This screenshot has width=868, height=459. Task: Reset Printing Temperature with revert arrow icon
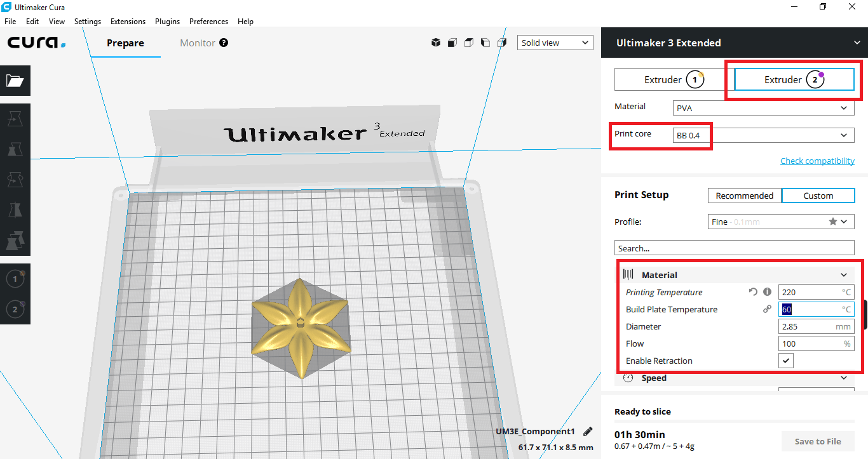(x=753, y=292)
